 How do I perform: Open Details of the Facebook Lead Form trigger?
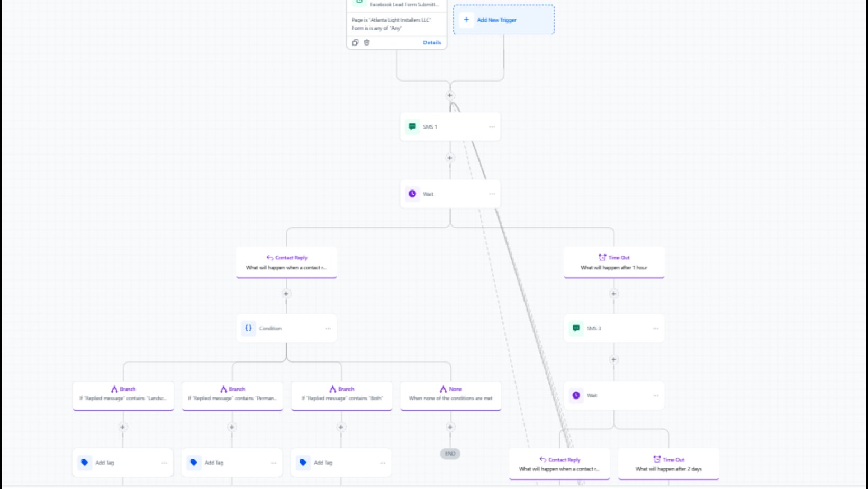point(432,42)
